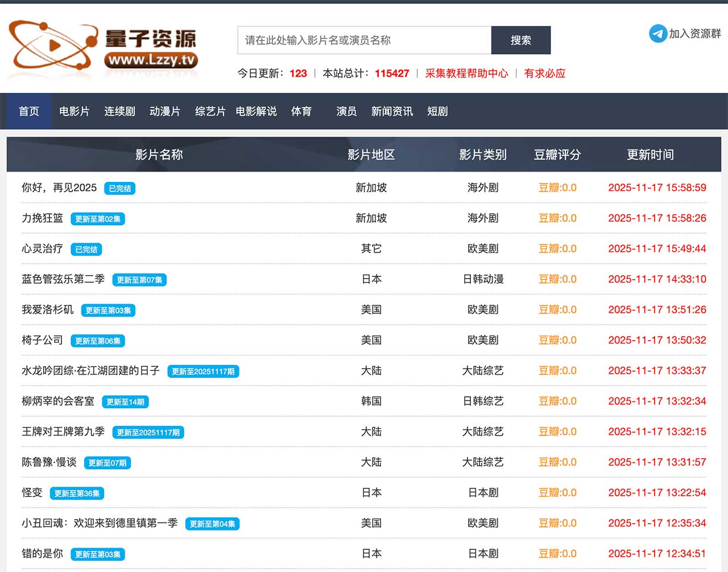Open 小丑回魂：欢迎来到德里镇第一季 entry

(100, 523)
